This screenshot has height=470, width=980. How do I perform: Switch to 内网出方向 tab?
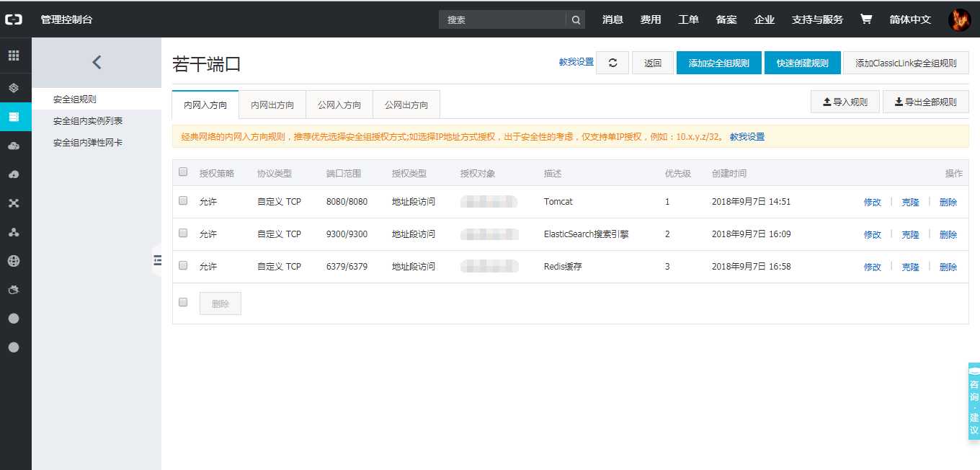272,105
